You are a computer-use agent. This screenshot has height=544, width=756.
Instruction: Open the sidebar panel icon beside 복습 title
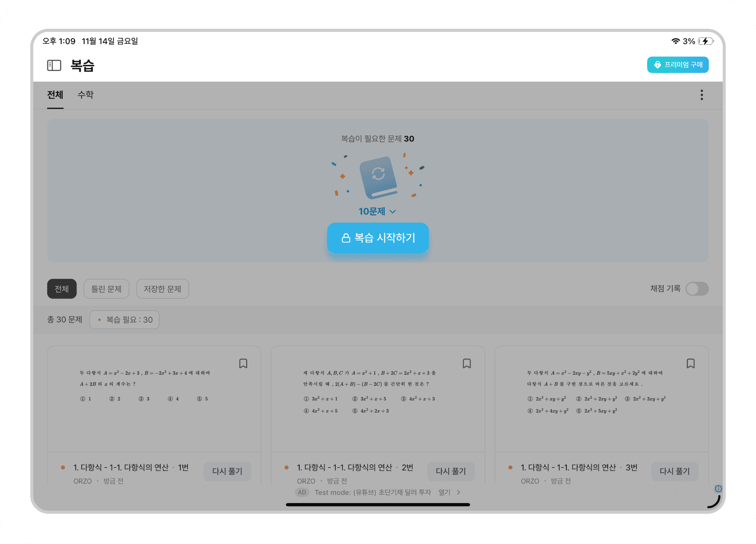tap(54, 65)
